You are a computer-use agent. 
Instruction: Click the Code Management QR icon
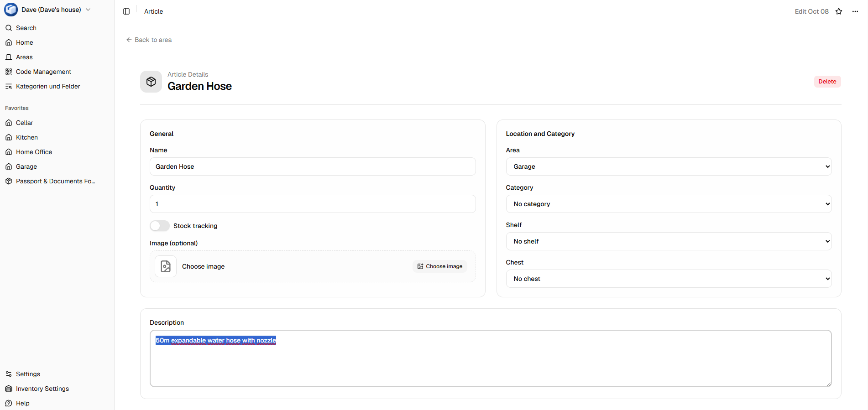(x=9, y=72)
